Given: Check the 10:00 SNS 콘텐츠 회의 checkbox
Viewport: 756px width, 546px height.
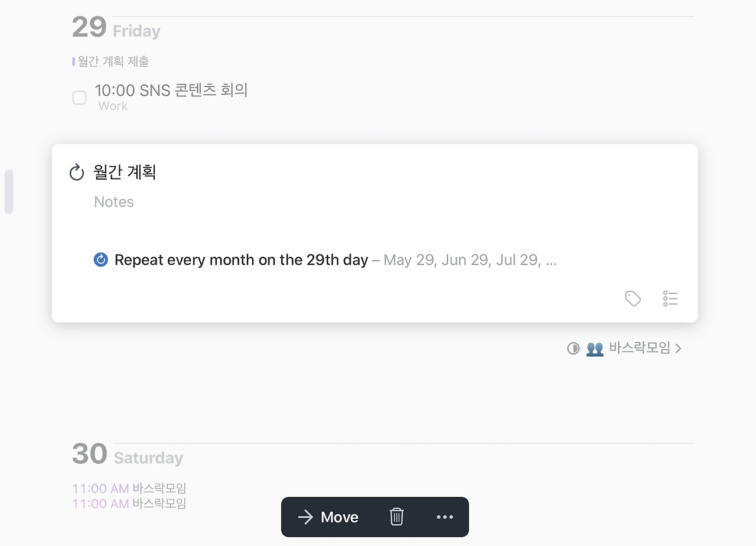Looking at the screenshot, I should (x=79, y=97).
